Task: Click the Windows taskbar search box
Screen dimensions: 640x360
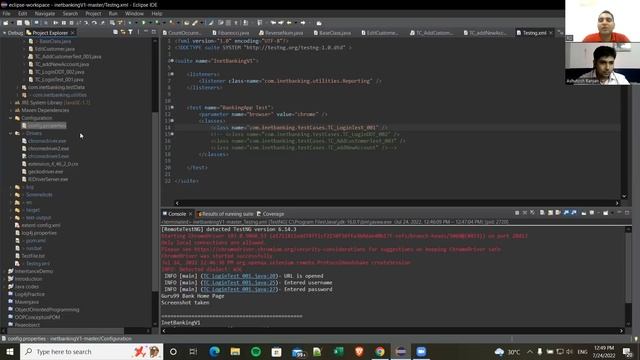Action: coord(91,351)
